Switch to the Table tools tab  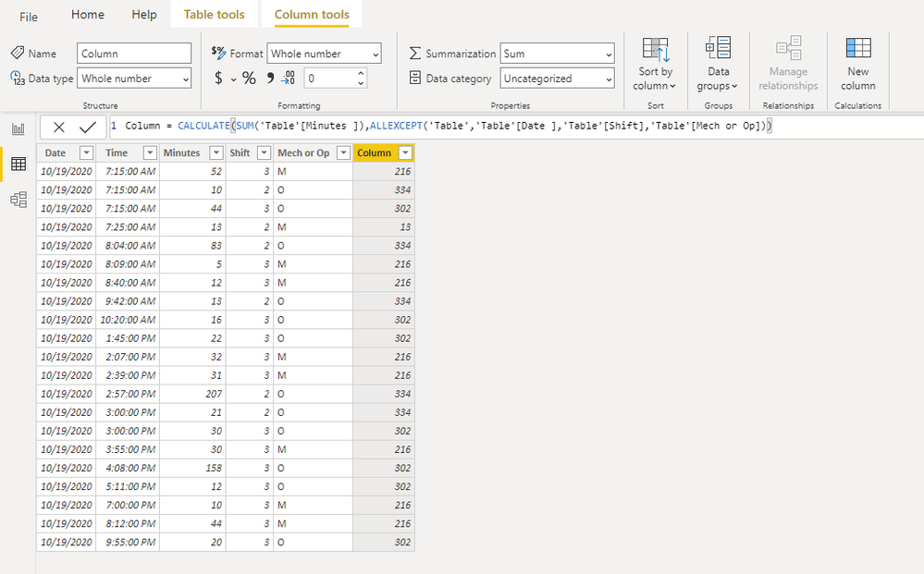(214, 15)
